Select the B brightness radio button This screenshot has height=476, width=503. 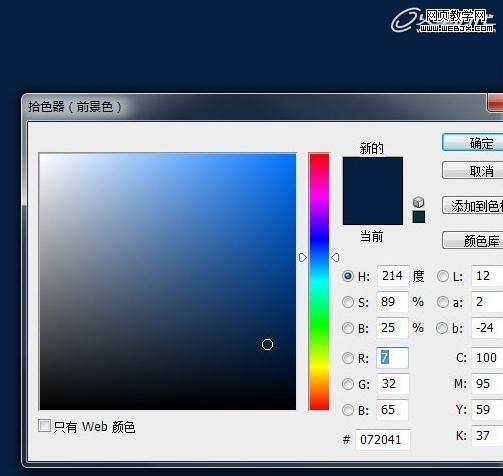pyautogui.click(x=348, y=328)
